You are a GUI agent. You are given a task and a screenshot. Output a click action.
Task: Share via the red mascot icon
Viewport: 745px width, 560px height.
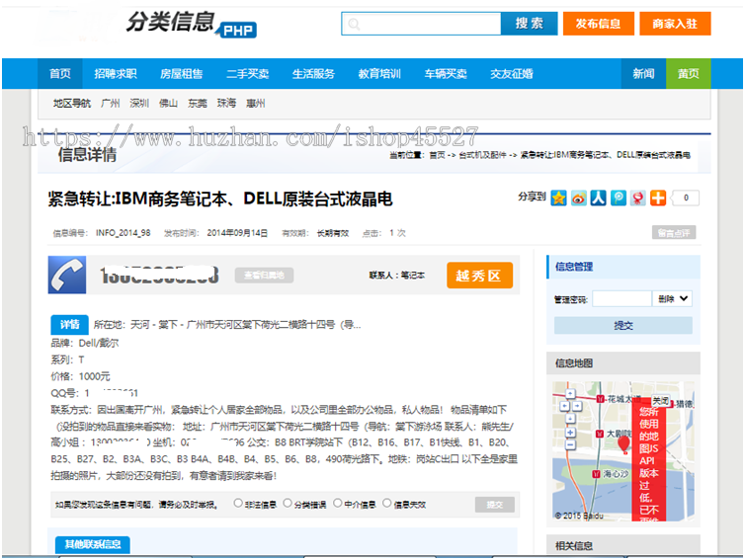(x=637, y=198)
